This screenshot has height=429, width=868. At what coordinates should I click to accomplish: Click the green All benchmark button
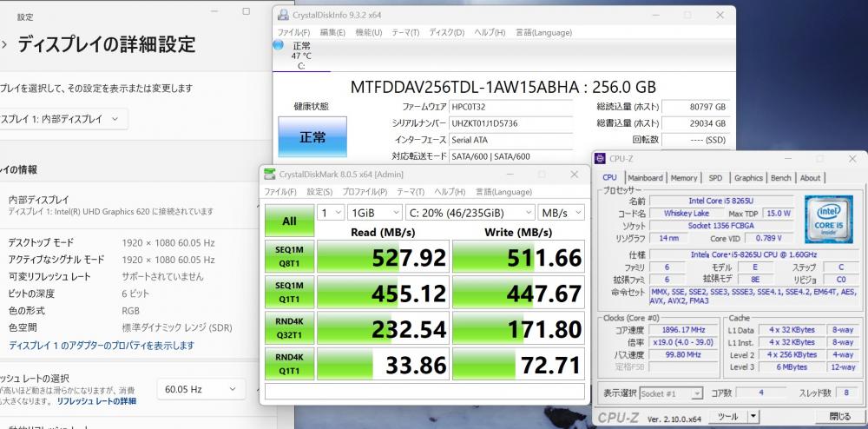tap(290, 221)
